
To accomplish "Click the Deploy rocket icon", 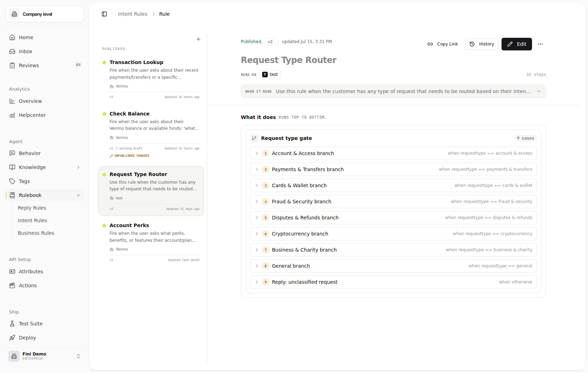I will tap(12, 338).
